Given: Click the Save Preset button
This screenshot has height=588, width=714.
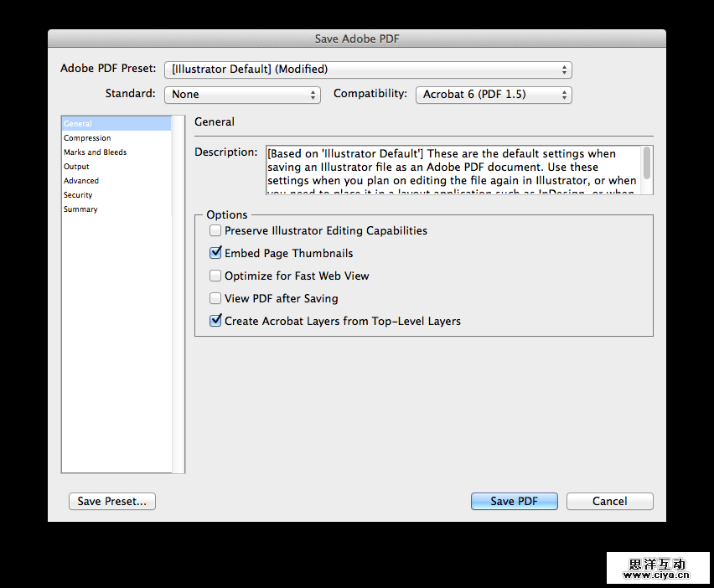Looking at the screenshot, I should pyautogui.click(x=111, y=501).
